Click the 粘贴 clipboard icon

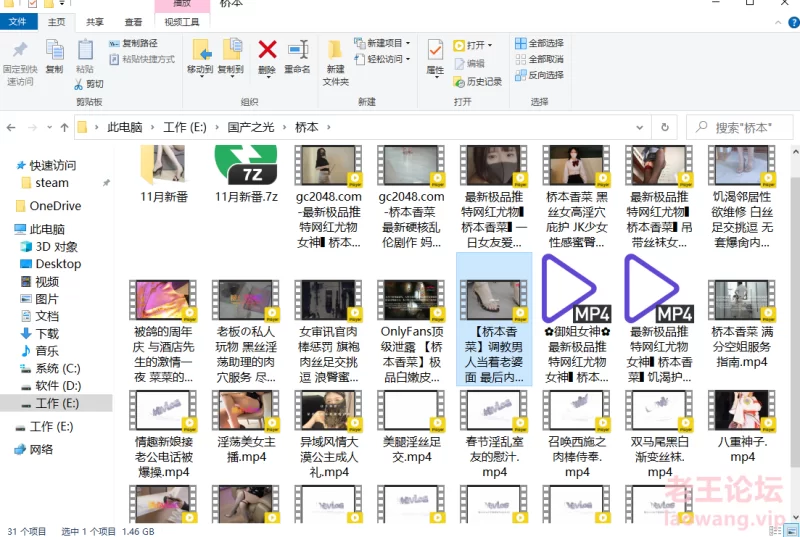click(85, 50)
